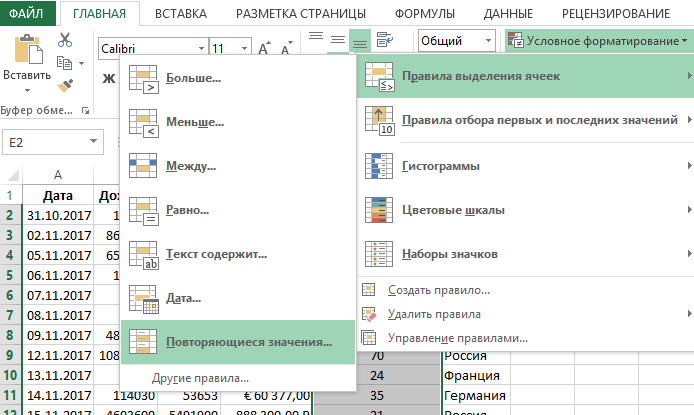Screen dimensions: 694x415
Task: Click the Format Painter brush icon
Action: 65,85
